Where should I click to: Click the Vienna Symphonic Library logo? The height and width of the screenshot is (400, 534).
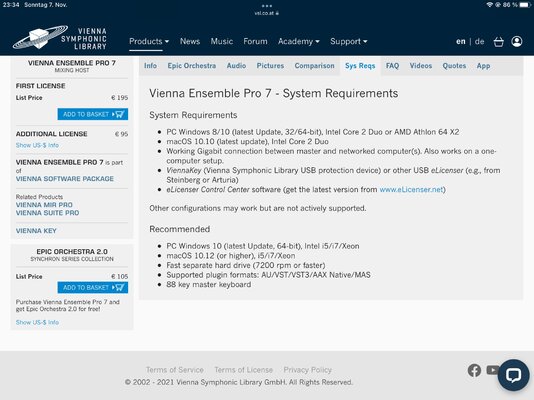(60, 37)
